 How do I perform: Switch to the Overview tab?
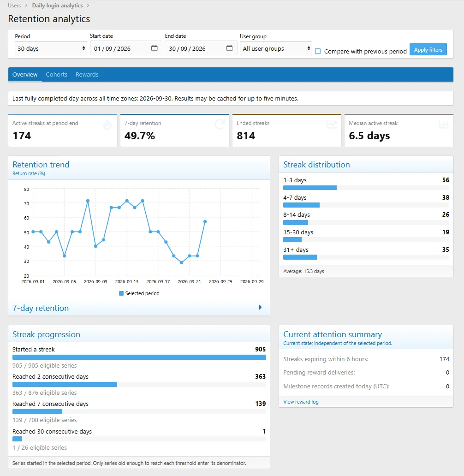pyautogui.click(x=25, y=74)
